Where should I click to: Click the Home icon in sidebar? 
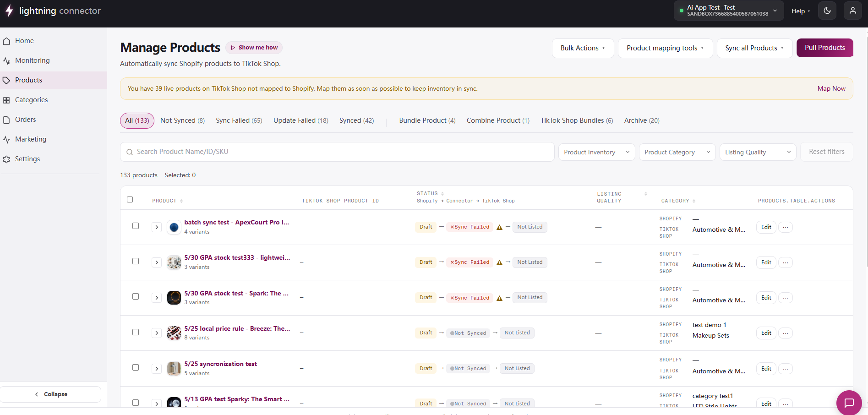click(6, 41)
